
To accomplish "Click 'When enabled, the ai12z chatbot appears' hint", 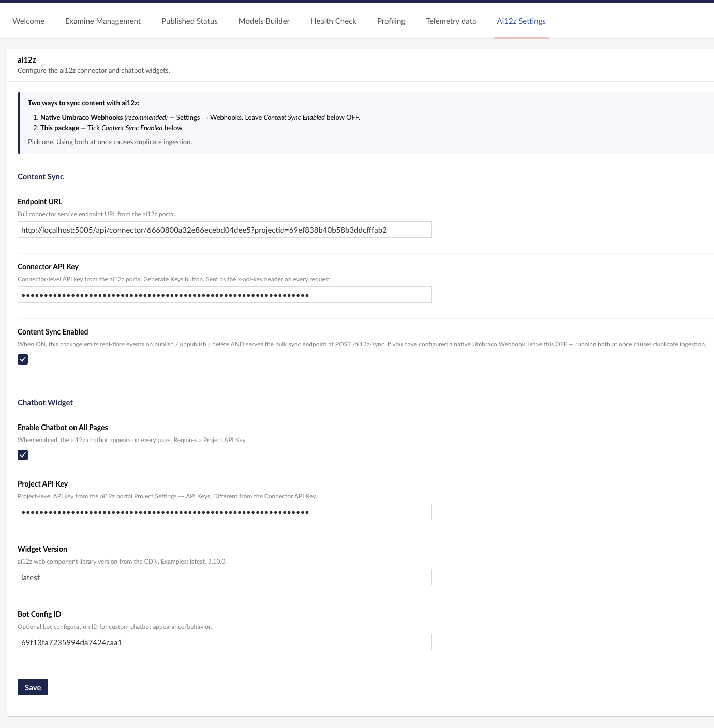I will coord(132,440).
